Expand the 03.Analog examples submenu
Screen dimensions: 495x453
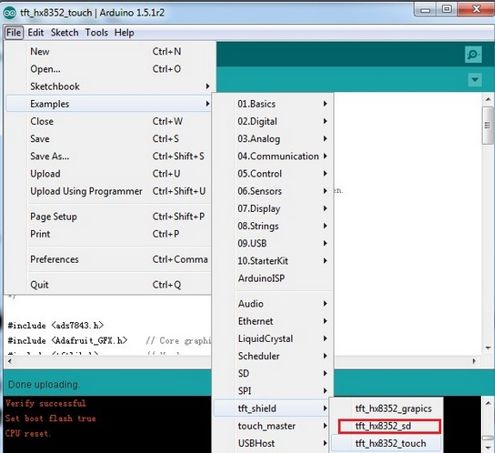(273, 139)
